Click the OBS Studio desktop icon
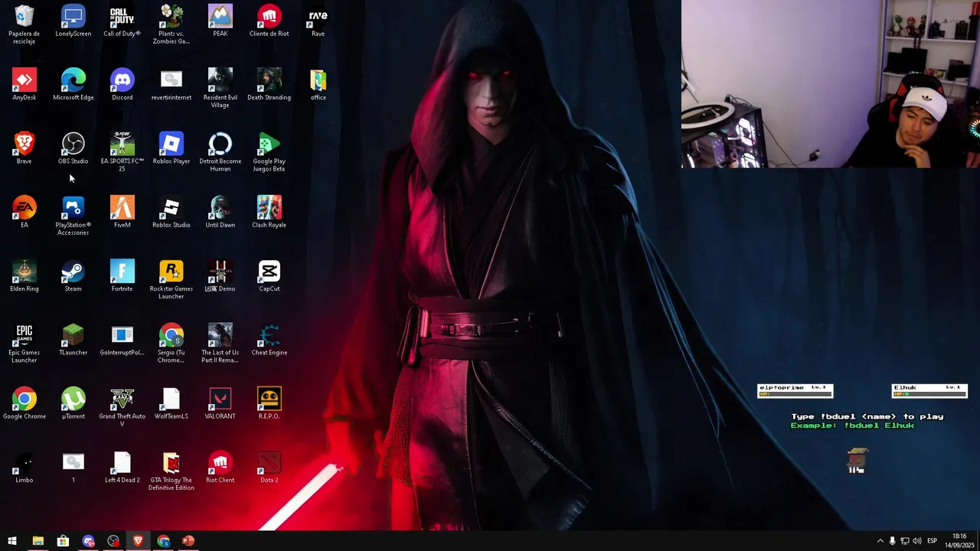This screenshot has width=980, height=551. [73, 148]
